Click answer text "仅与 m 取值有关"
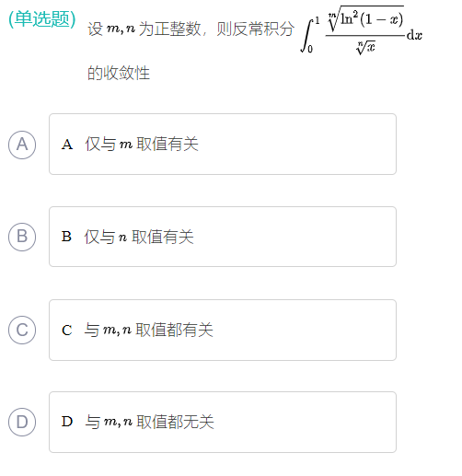 [x=142, y=144]
